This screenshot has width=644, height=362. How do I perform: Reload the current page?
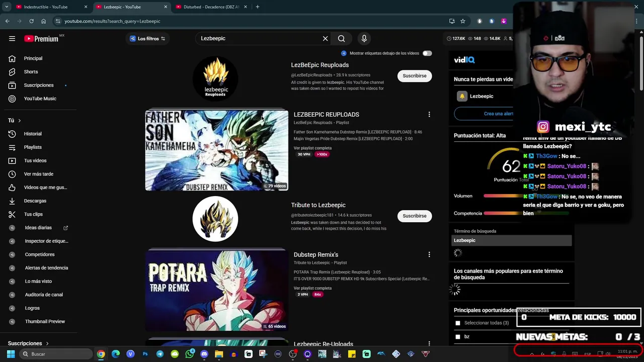click(x=31, y=21)
